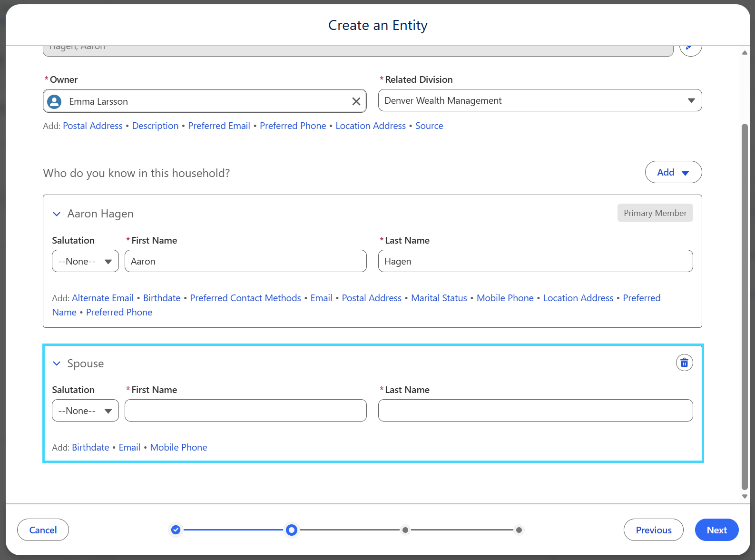
Task: Add Mobile Phone for the Spouse
Action: pos(179,447)
